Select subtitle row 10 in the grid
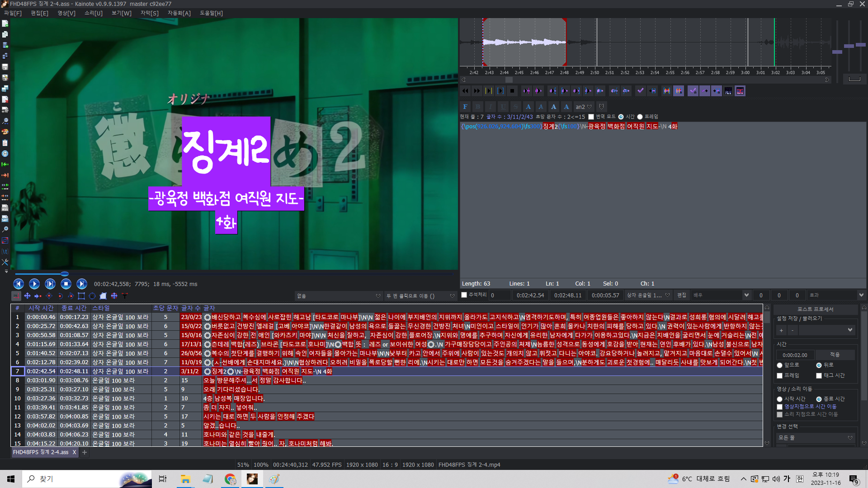The width and height of the screenshot is (868, 488). point(387,399)
